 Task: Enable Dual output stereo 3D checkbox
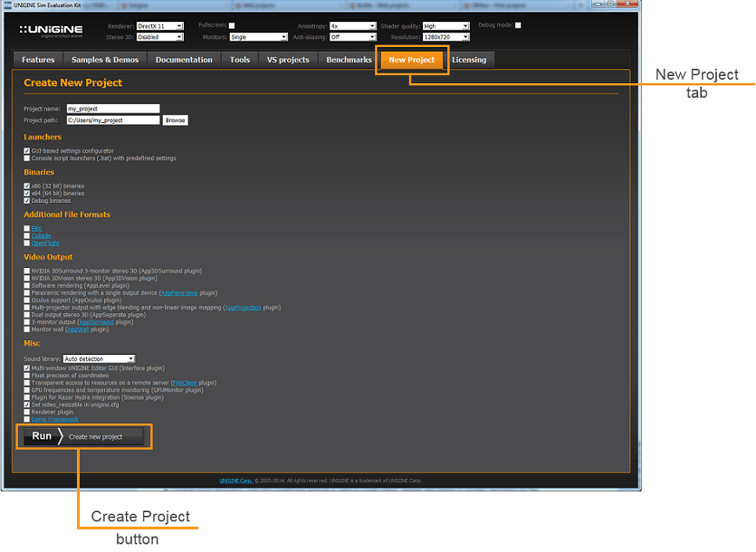(x=27, y=315)
